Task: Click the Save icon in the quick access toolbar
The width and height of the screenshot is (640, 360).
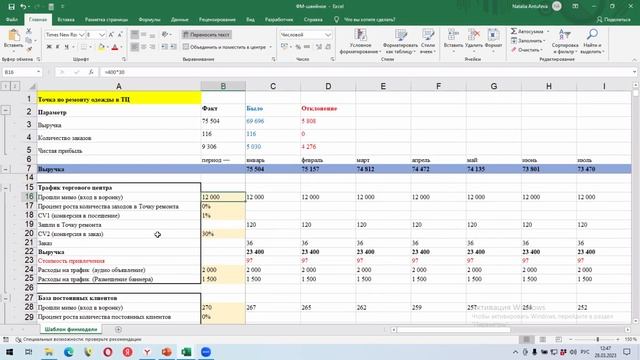Action: pyautogui.click(x=11, y=7)
